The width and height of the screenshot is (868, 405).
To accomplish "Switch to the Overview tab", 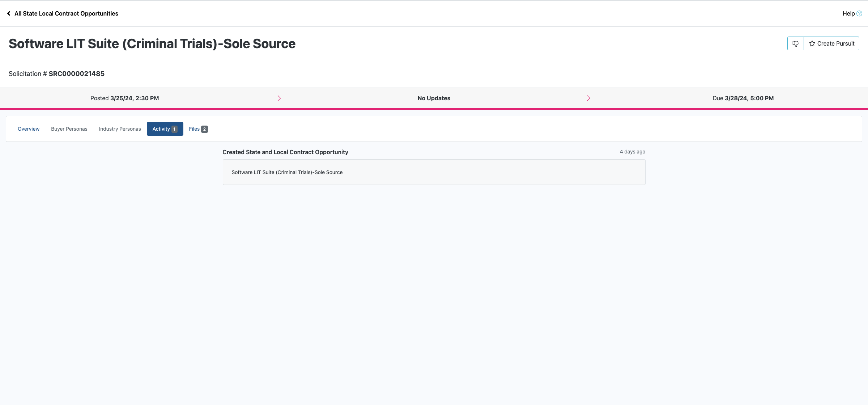I will [x=29, y=129].
